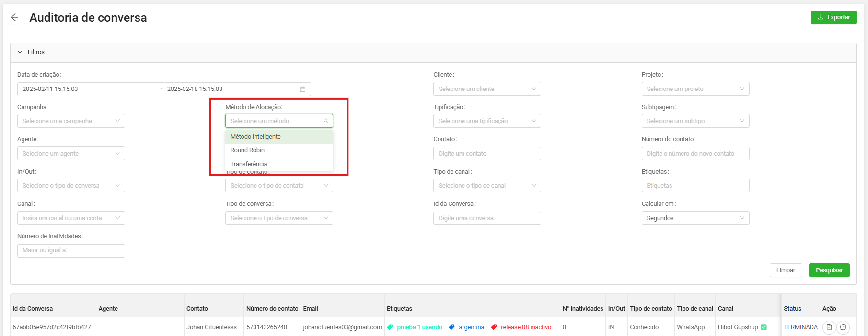The image size is (868, 336).
Task: Open the Projeto dropdown
Action: (x=695, y=89)
